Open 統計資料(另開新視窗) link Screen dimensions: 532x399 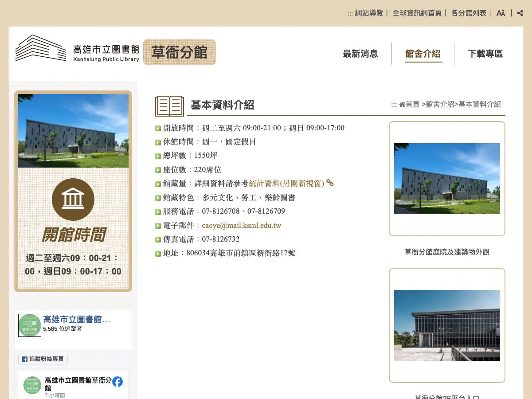286,183
